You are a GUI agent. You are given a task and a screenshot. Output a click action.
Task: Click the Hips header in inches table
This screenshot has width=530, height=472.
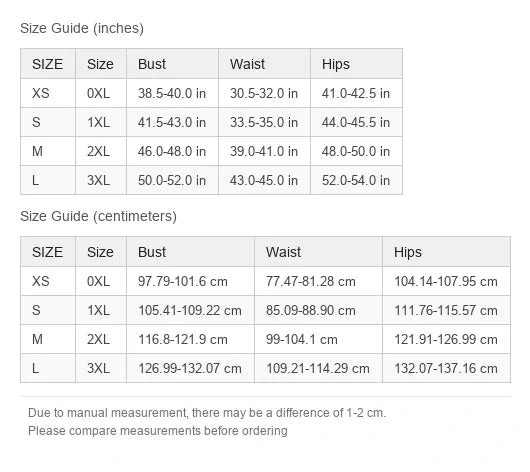(356, 64)
